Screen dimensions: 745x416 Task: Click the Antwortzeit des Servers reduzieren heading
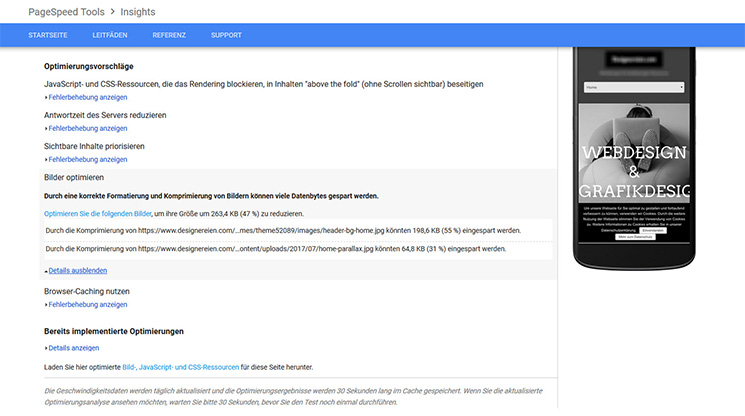105,115
